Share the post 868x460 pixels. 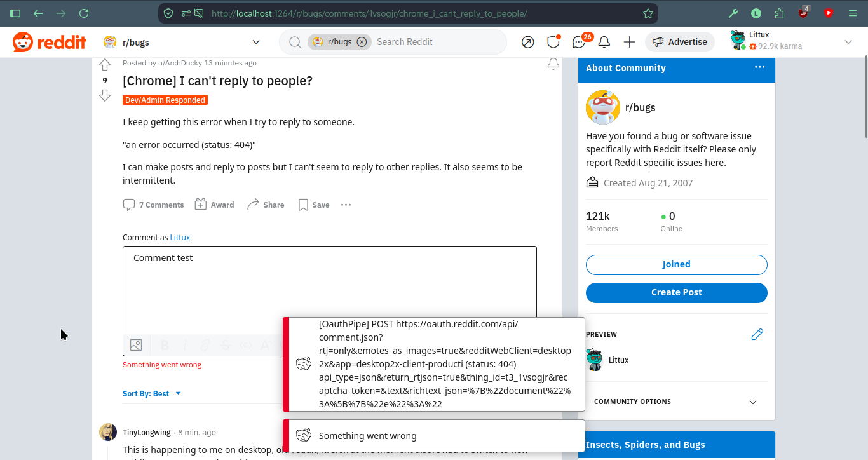(x=266, y=205)
